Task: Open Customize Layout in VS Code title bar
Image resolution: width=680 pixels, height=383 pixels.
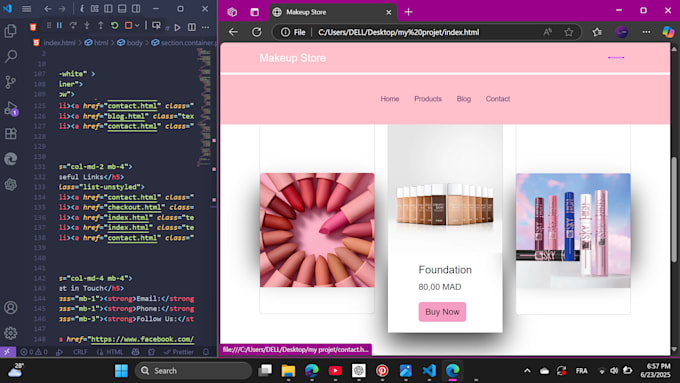Action: pyautogui.click(x=95, y=9)
